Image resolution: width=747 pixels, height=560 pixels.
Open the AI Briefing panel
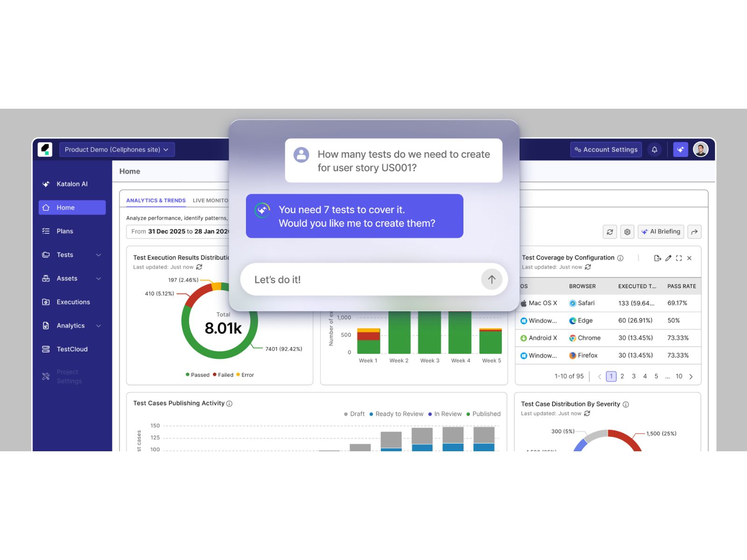tap(661, 231)
